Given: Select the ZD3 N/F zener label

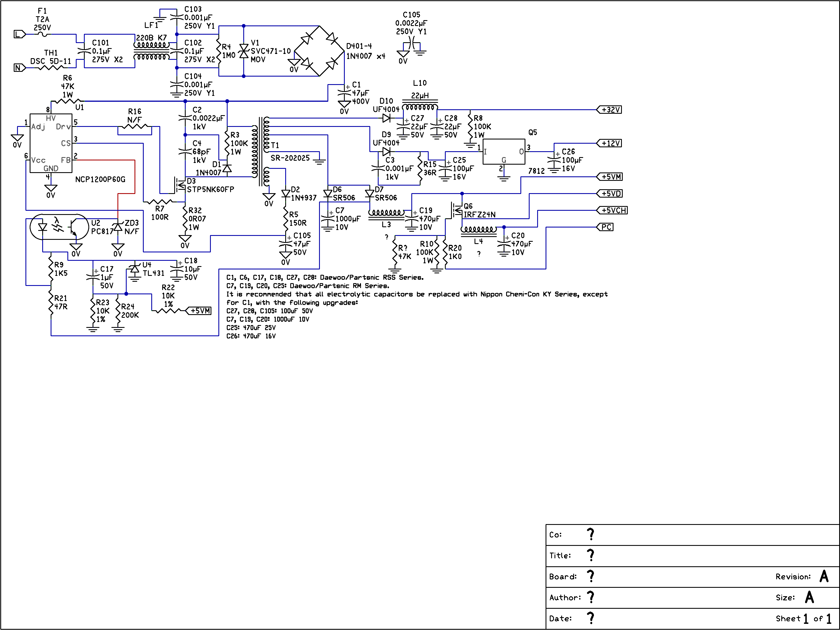Looking at the screenshot, I should coord(132,227).
